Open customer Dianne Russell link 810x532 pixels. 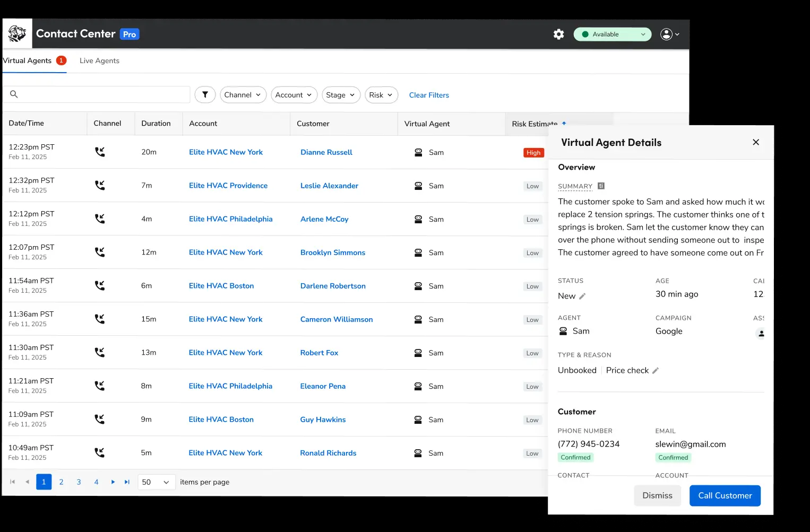click(x=326, y=152)
